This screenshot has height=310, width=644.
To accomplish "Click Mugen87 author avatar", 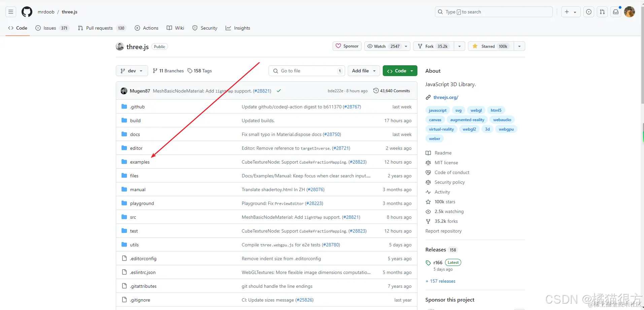I will (x=124, y=91).
